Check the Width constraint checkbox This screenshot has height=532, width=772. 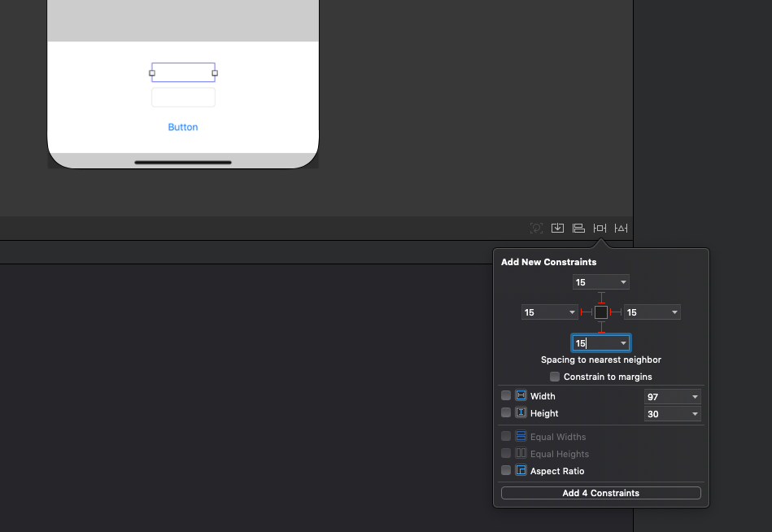[x=506, y=395]
